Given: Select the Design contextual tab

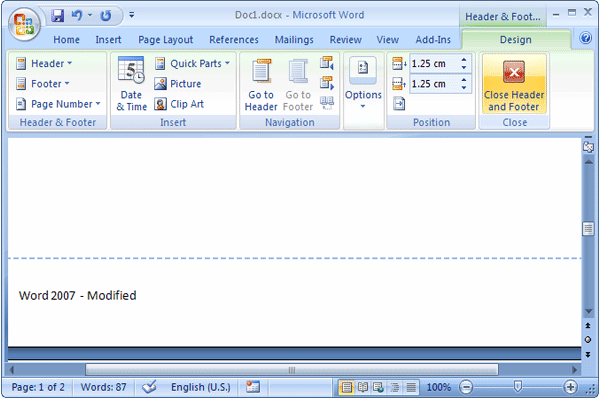Looking at the screenshot, I should [515, 39].
